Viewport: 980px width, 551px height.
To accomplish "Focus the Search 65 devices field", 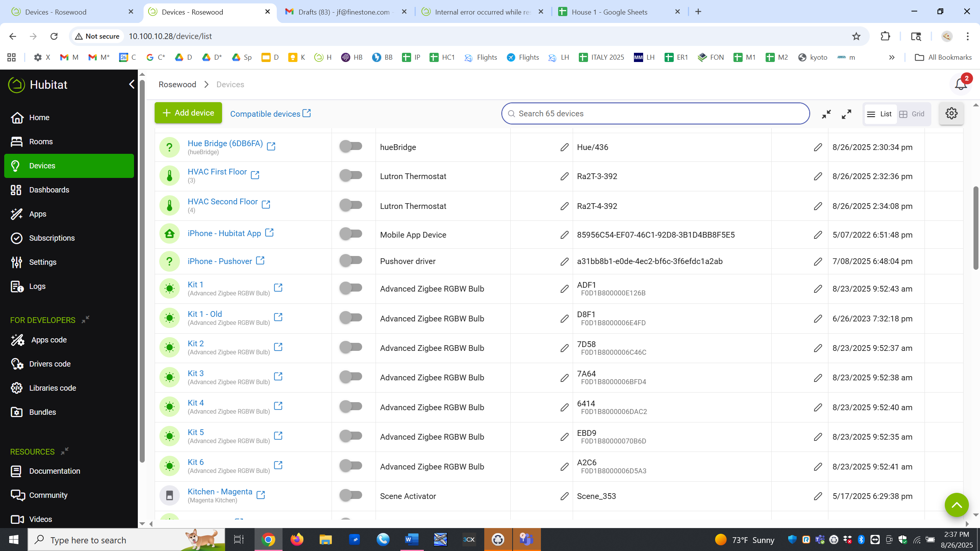I will (655, 114).
